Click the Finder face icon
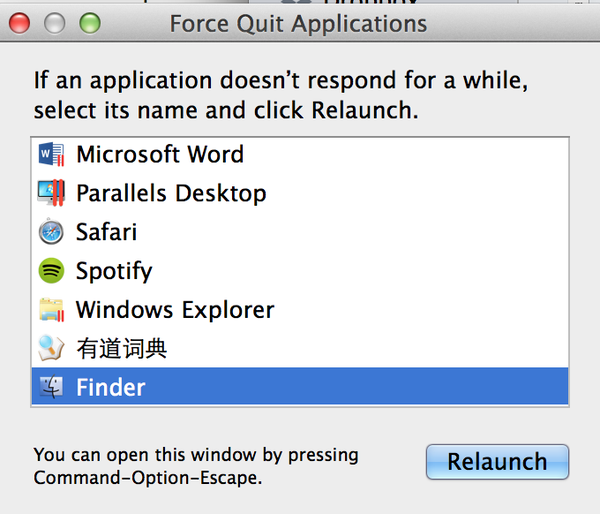The width and height of the screenshot is (600, 514). pos(51,386)
